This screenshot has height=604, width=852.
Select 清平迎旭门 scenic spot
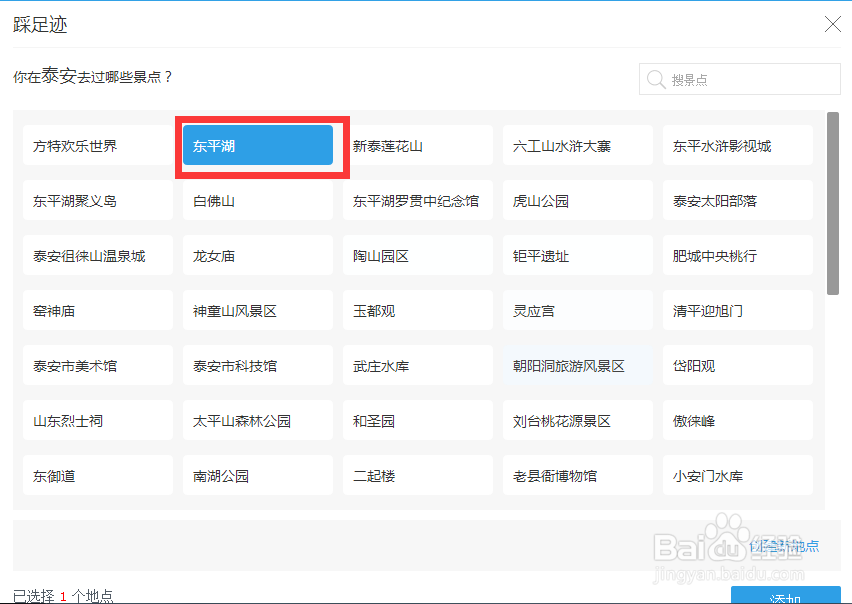tap(737, 310)
